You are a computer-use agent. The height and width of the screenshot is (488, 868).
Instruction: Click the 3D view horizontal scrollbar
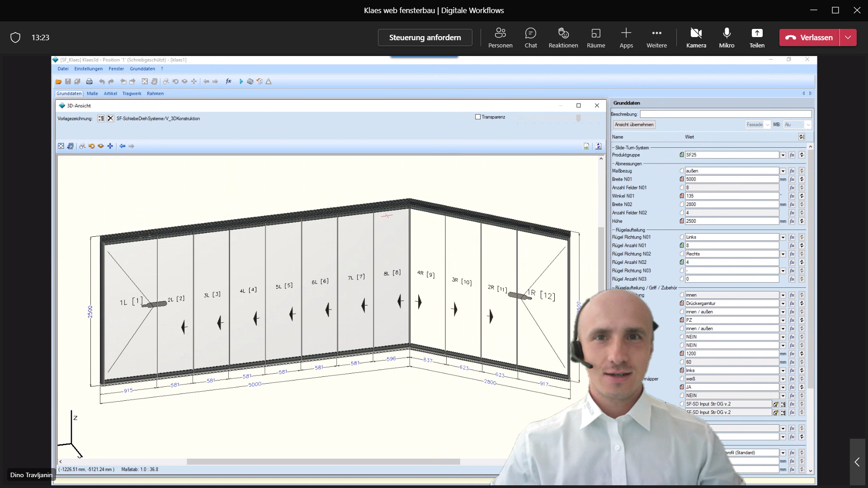click(x=323, y=462)
